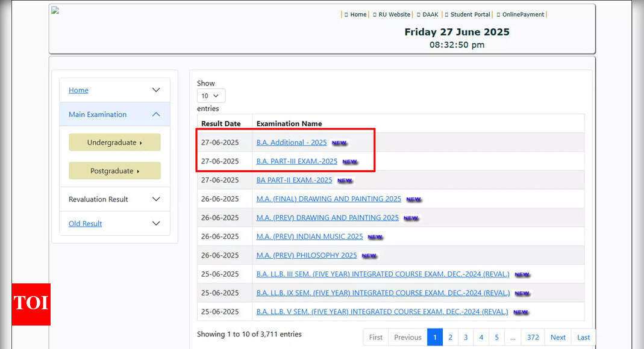This screenshot has height=349, width=644.
Task: Click the TOI logo watermark
Action: click(x=31, y=303)
